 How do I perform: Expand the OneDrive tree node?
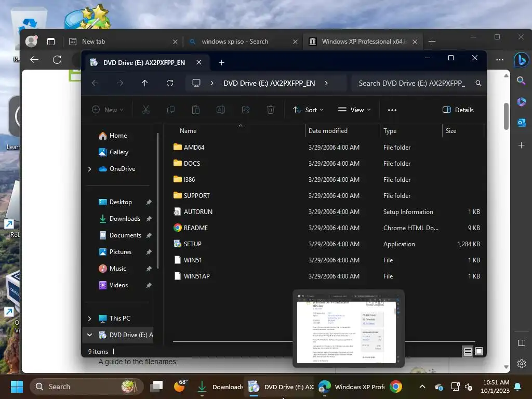(x=89, y=169)
